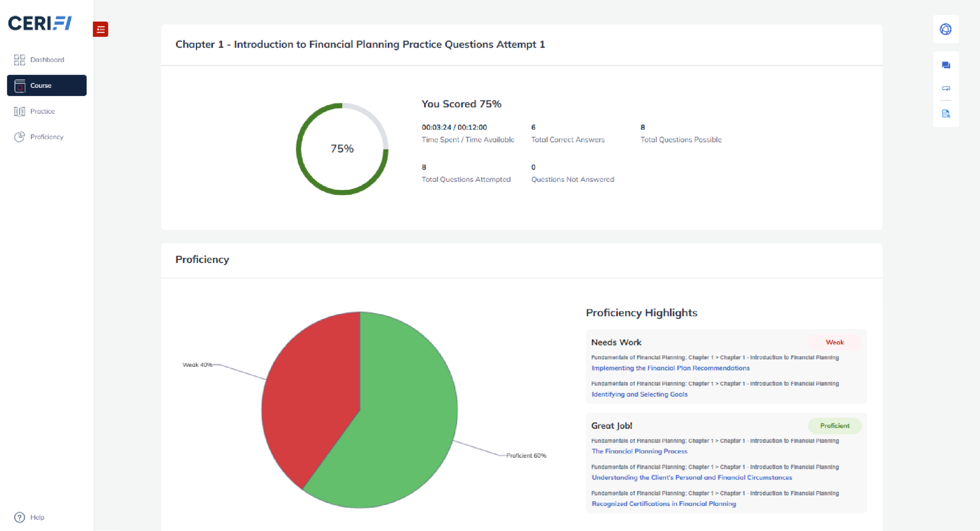Open The Financial Planning Process link
The height and width of the screenshot is (531, 980).
pos(639,451)
